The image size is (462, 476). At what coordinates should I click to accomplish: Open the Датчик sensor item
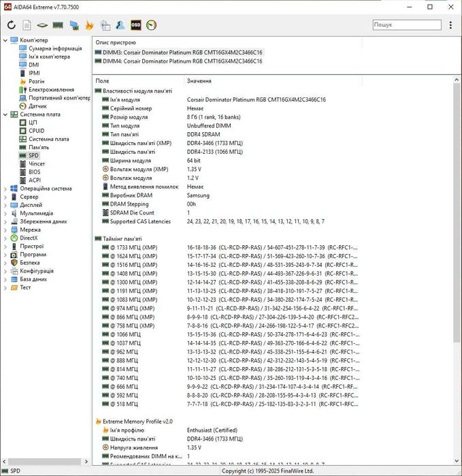pos(37,106)
